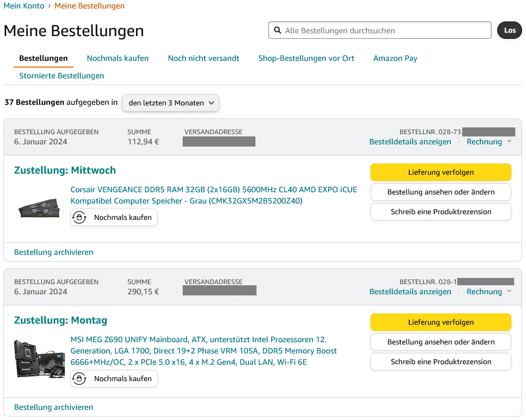The width and height of the screenshot is (526, 420).
Task: Show Bestelldetails for 112,94 € order
Action: tap(410, 142)
